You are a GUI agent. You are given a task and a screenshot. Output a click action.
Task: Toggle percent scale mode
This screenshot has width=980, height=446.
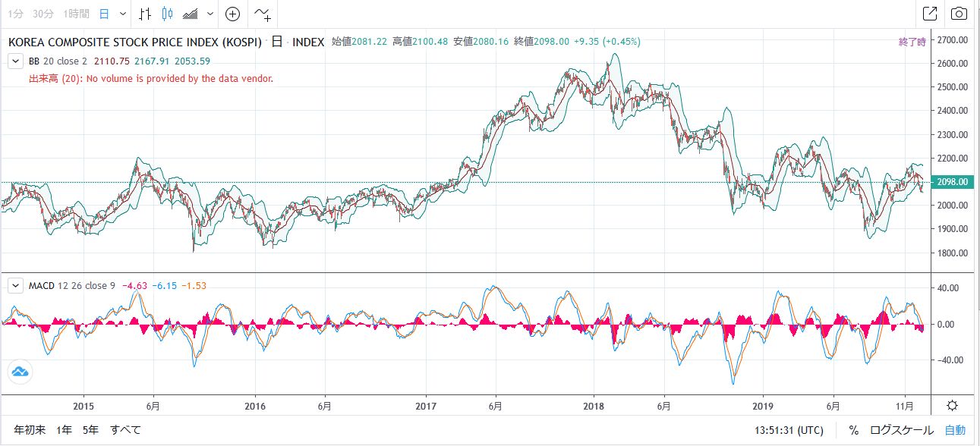(x=853, y=430)
